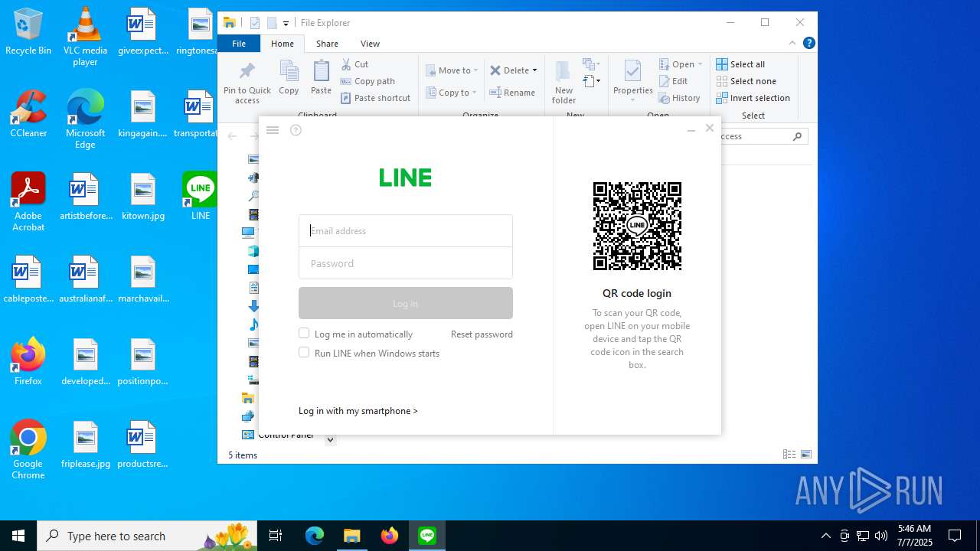Select kitown.jpg file on desktop

coord(143,197)
